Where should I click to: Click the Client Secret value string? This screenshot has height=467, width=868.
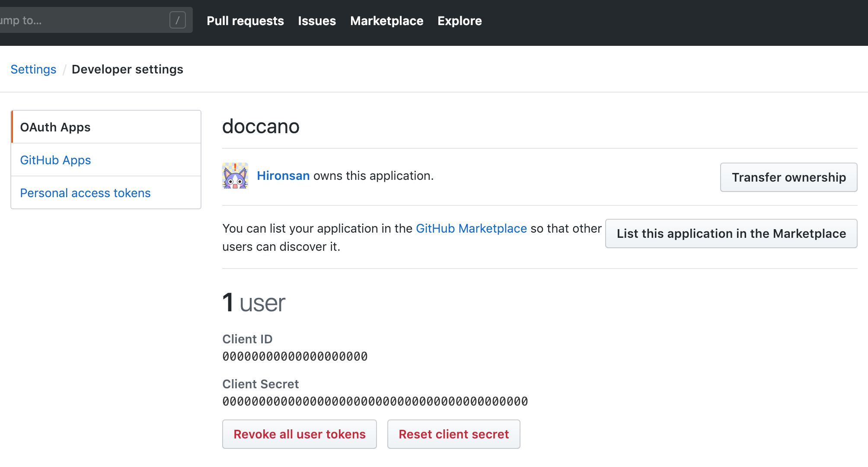click(x=375, y=401)
